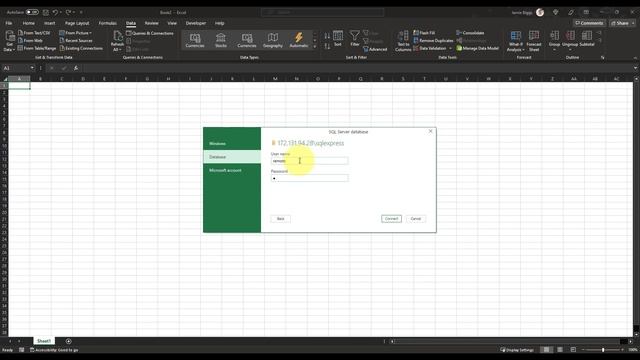Click the Consolidate icon

pos(459,33)
